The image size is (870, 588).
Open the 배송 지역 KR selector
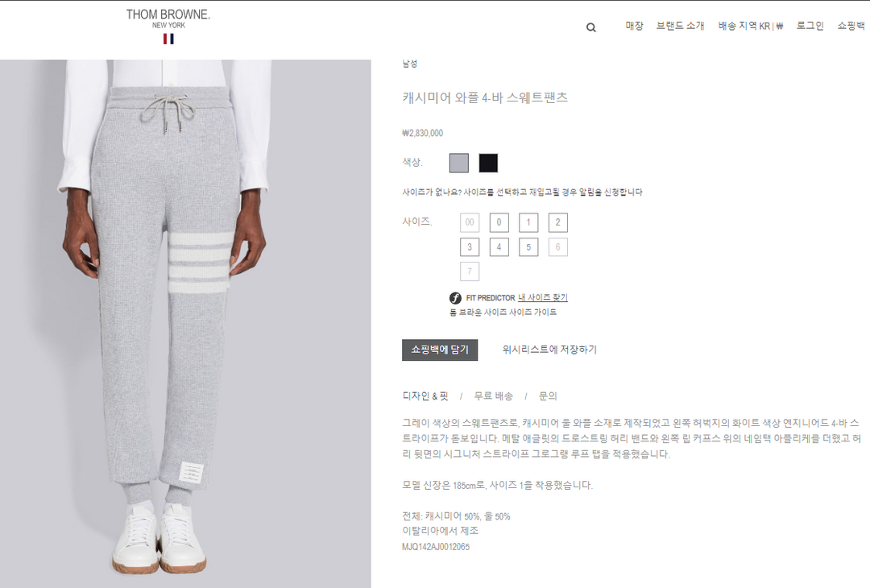[x=750, y=26]
